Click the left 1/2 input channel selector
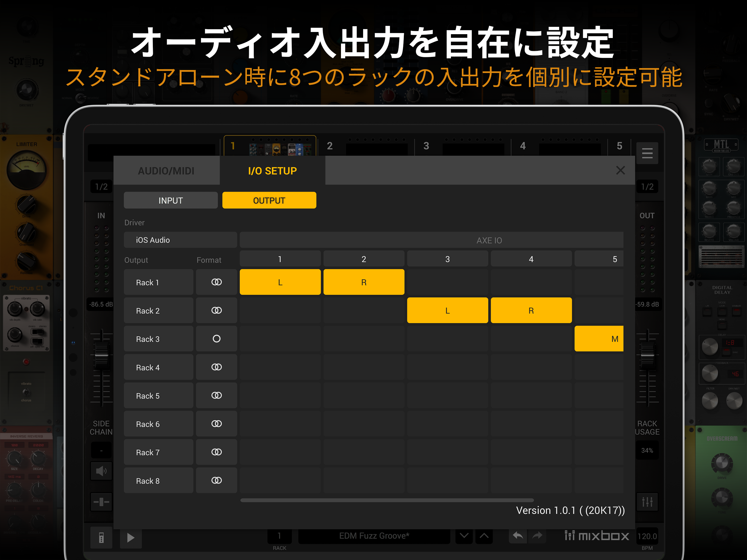747x560 pixels. tap(101, 186)
